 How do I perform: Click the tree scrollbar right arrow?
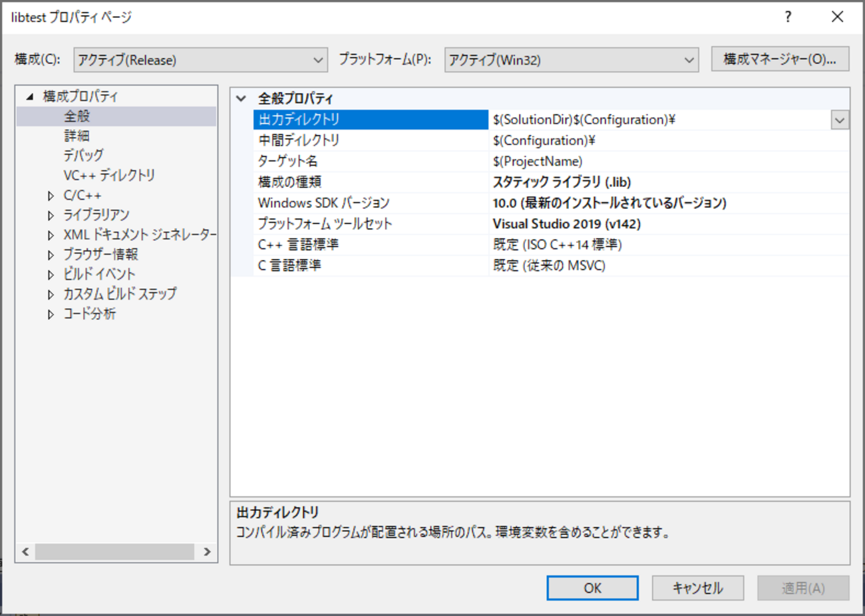207,551
